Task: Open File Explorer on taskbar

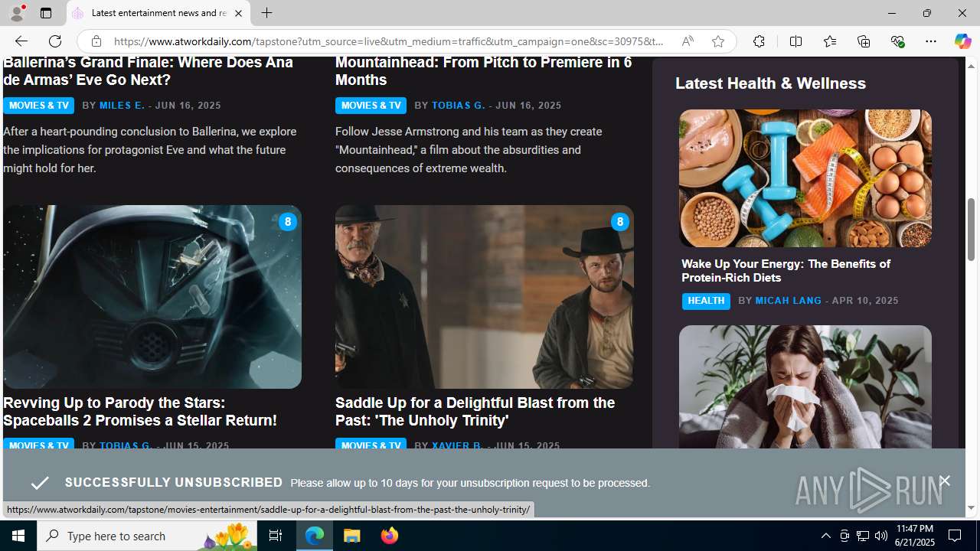Action: click(352, 536)
